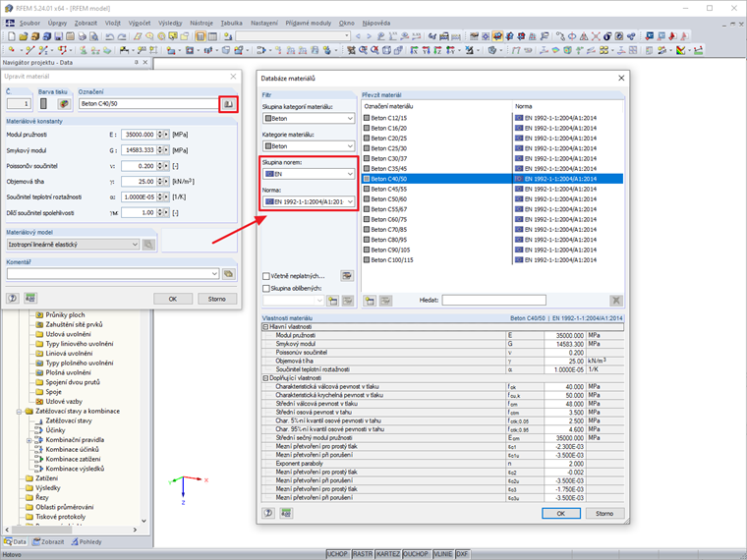The image size is (747, 560).
Task: Collapse Doplňující vlastnosti section
Action: coord(265,378)
